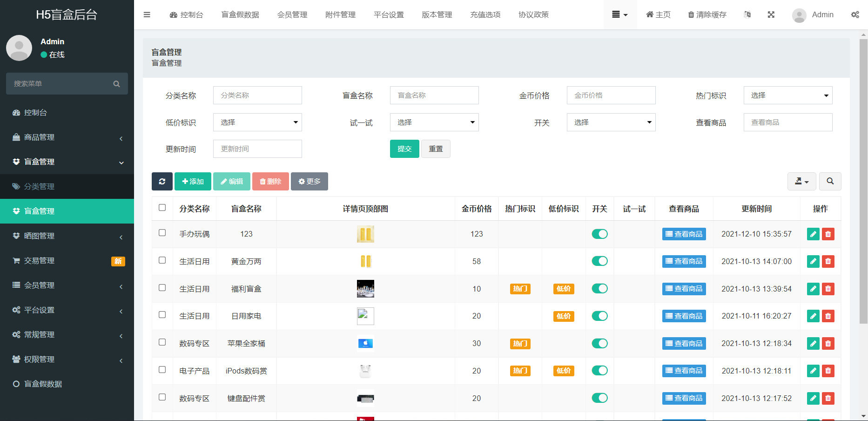
Task: Click the 更新时间 filter input
Action: (x=257, y=149)
